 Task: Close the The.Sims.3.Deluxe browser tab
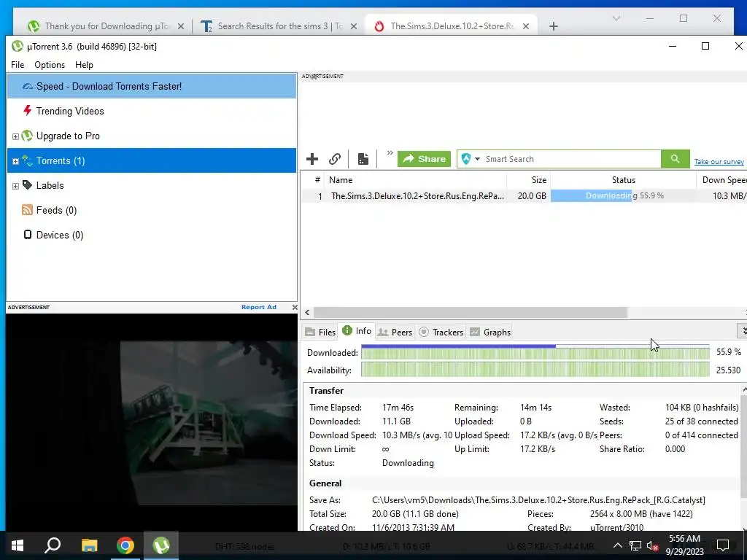(x=526, y=26)
